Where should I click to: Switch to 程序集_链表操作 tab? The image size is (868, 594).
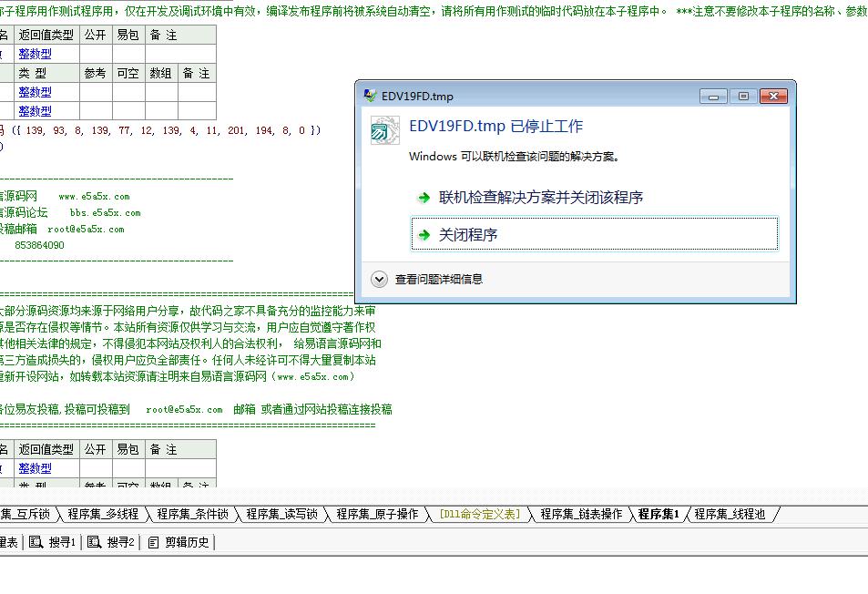(580, 514)
